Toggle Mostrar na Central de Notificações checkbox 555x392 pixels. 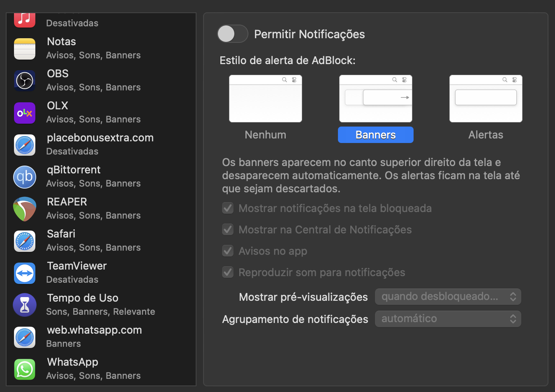(228, 229)
